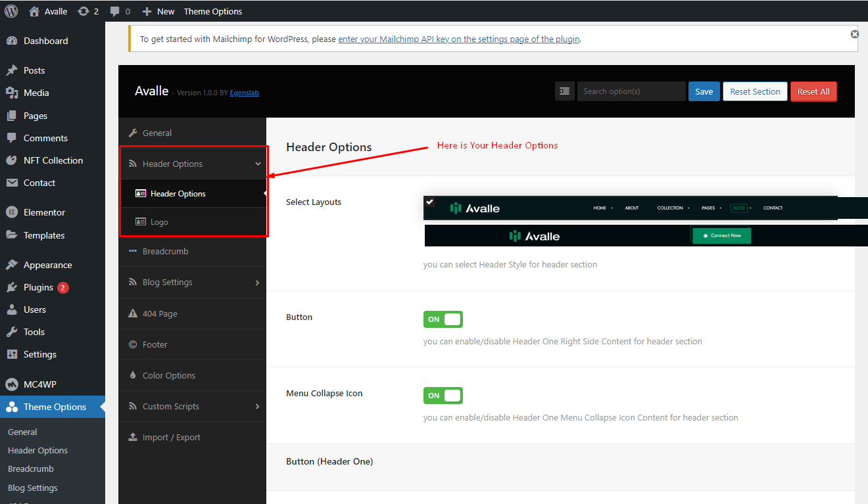Expand the Blog Settings section arrow

tap(257, 283)
